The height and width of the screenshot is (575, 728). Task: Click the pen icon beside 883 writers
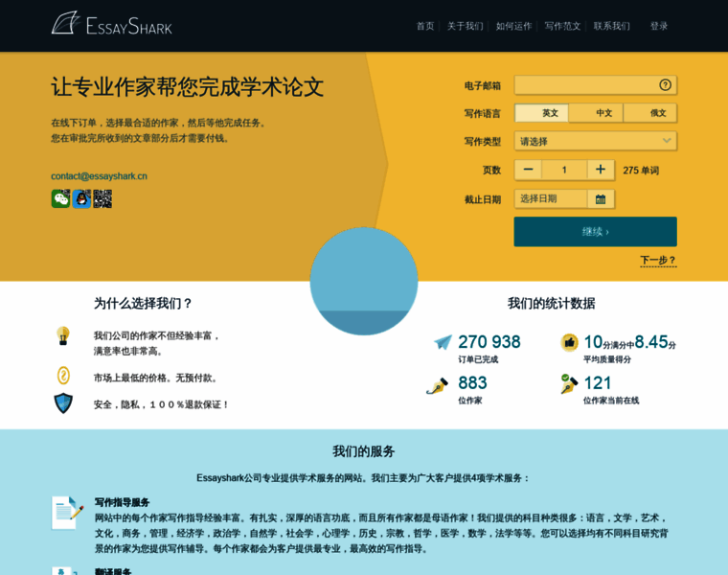point(438,385)
